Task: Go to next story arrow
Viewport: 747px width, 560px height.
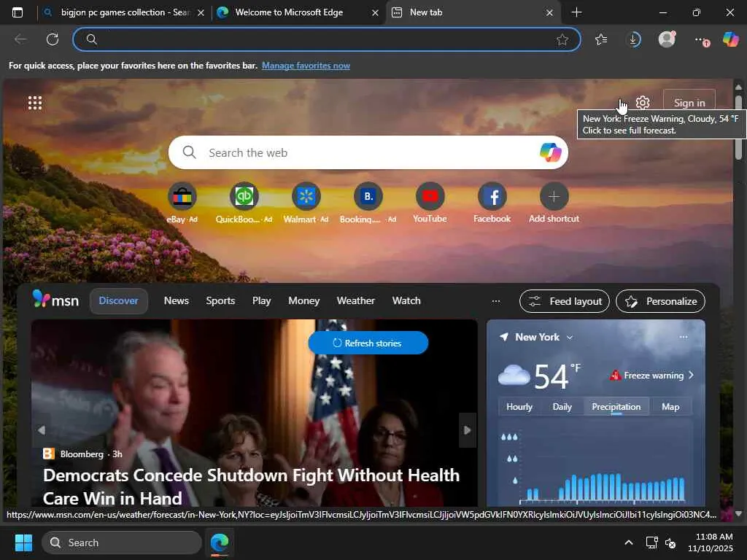Action: pyautogui.click(x=468, y=430)
